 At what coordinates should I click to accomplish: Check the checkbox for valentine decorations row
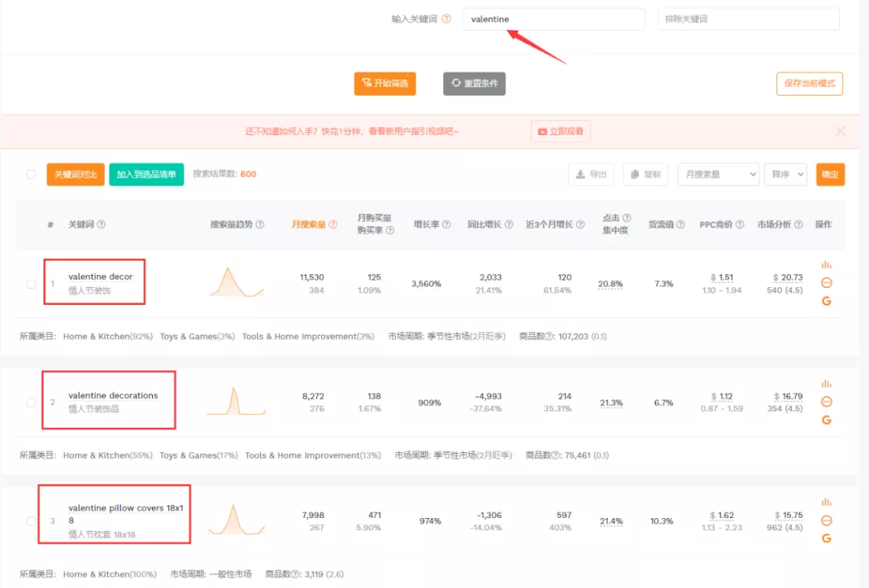click(x=31, y=402)
